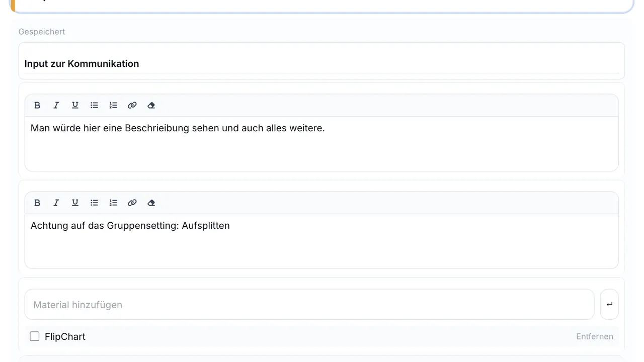Toggle bold in the description editor toolbar
This screenshot has height=362, width=644.
point(37,105)
